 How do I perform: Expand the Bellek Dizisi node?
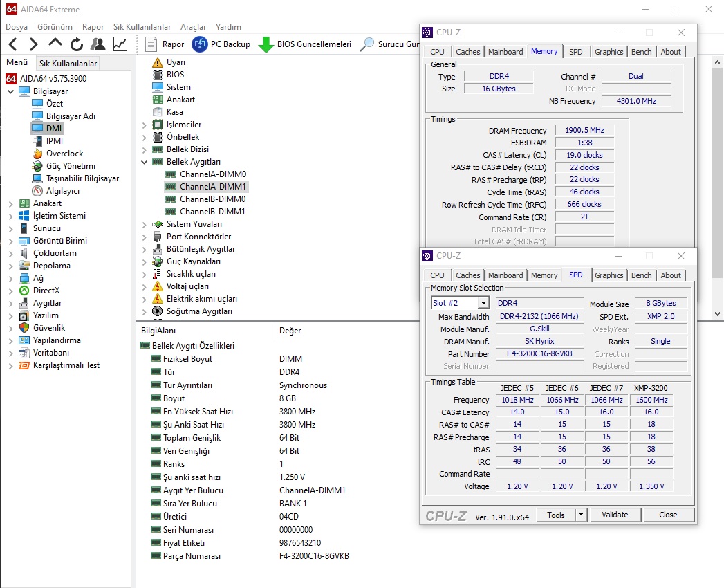144,149
